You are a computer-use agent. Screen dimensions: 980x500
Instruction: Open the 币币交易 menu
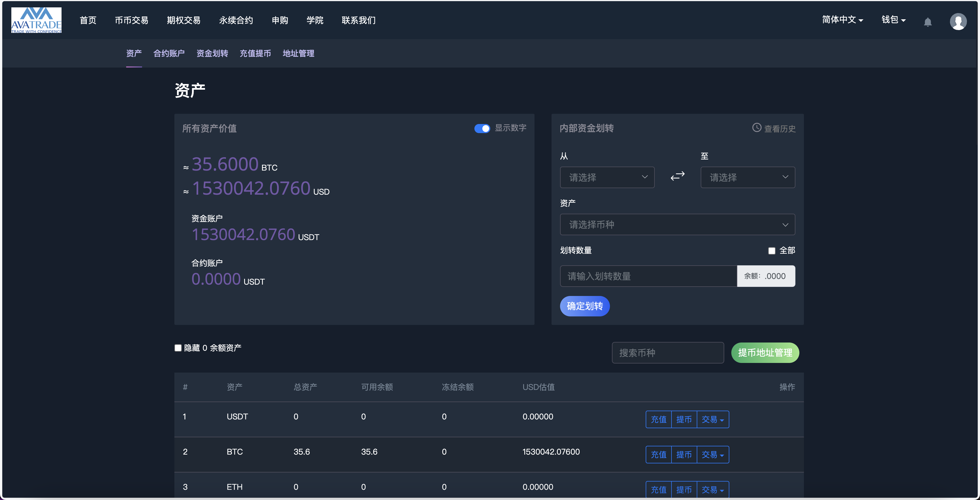point(132,20)
